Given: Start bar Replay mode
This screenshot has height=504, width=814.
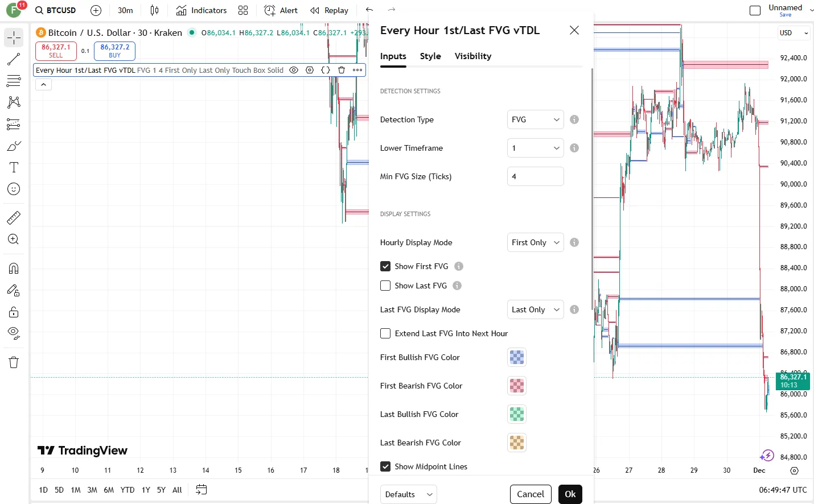Looking at the screenshot, I should pyautogui.click(x=330, y=10).
